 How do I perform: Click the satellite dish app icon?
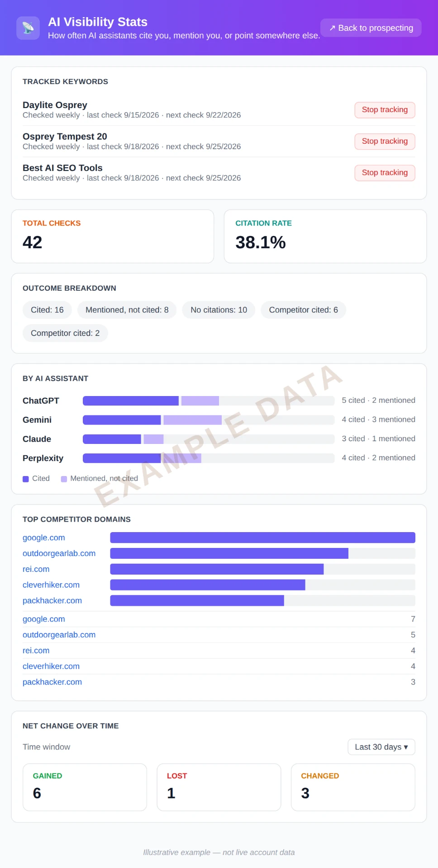[x=28, y=28]
